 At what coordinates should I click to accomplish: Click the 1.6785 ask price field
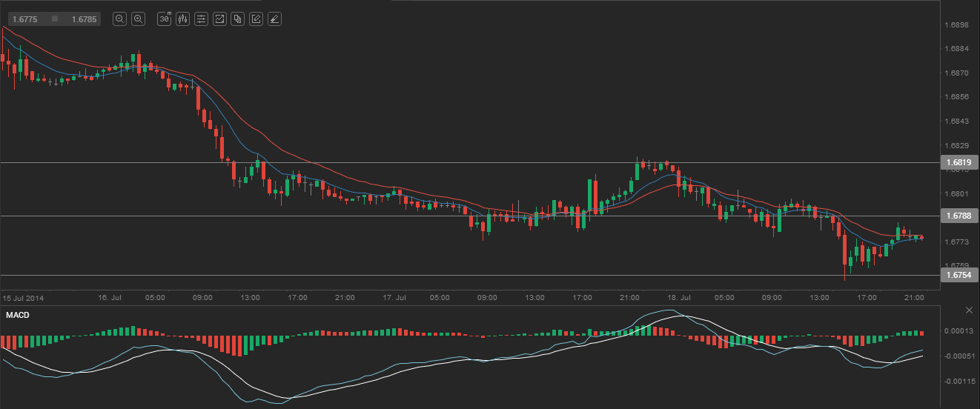(84, 19)
